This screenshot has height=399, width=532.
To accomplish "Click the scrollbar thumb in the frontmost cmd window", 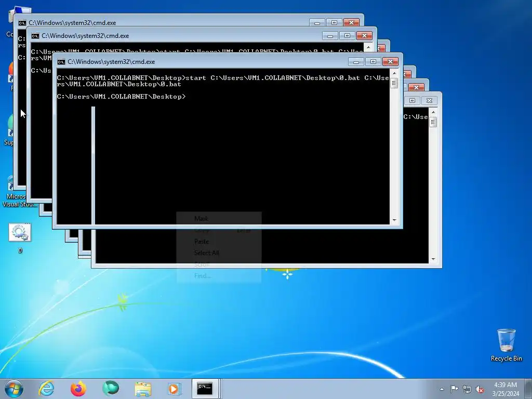I will tap(394, 83).
